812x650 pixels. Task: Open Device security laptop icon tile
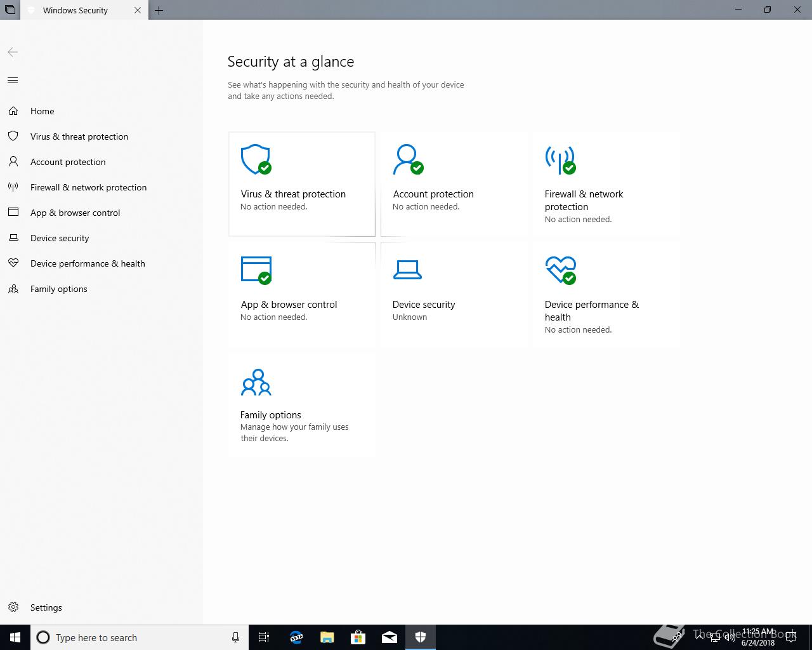tap(407, 270)
